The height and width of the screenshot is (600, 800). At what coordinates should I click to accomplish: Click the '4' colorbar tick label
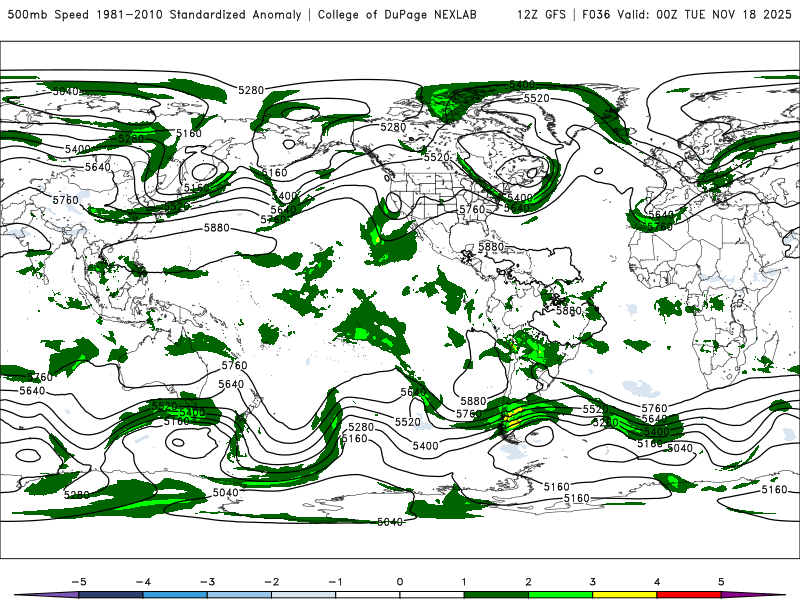click(657, 582)
